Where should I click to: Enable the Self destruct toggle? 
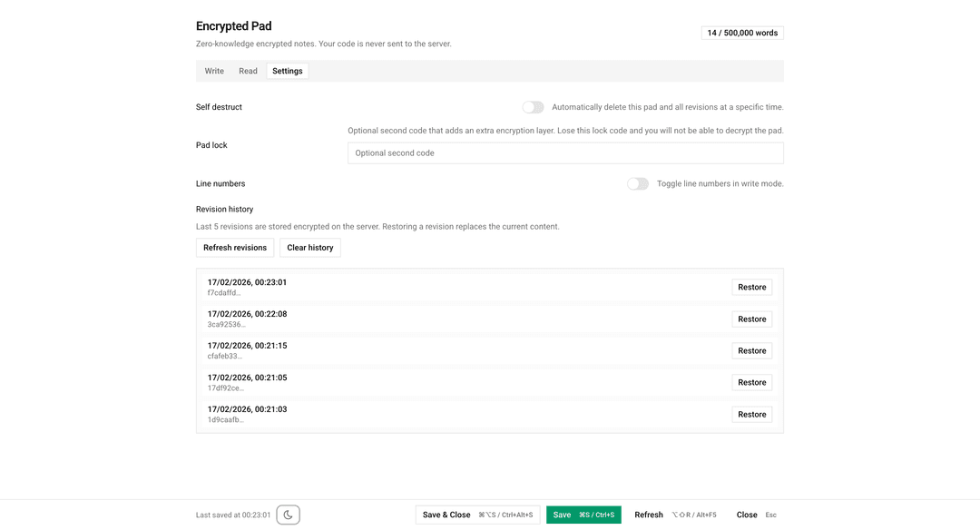click(x=533, y=107)
